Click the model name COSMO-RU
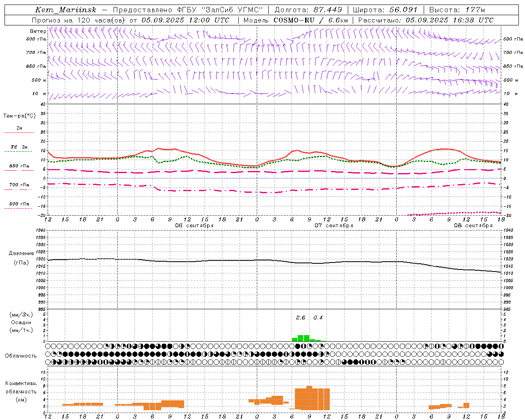The image size is (525, 420). [294, 20]
